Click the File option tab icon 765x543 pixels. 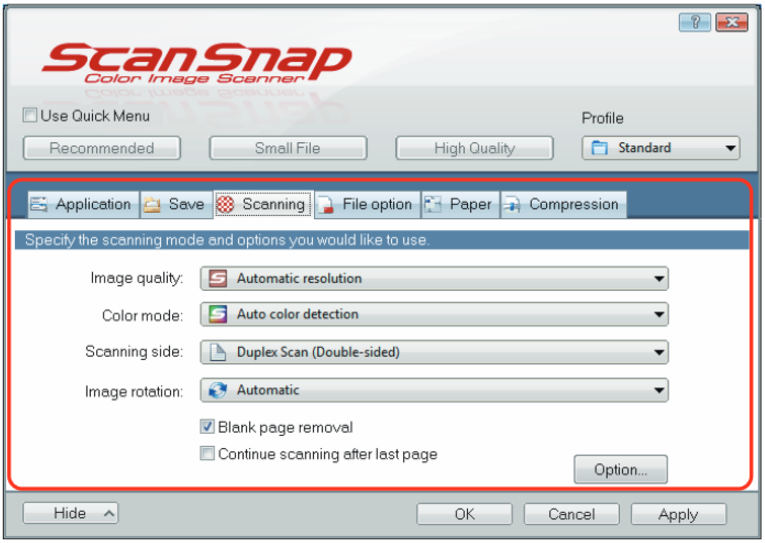coord(325,205)
